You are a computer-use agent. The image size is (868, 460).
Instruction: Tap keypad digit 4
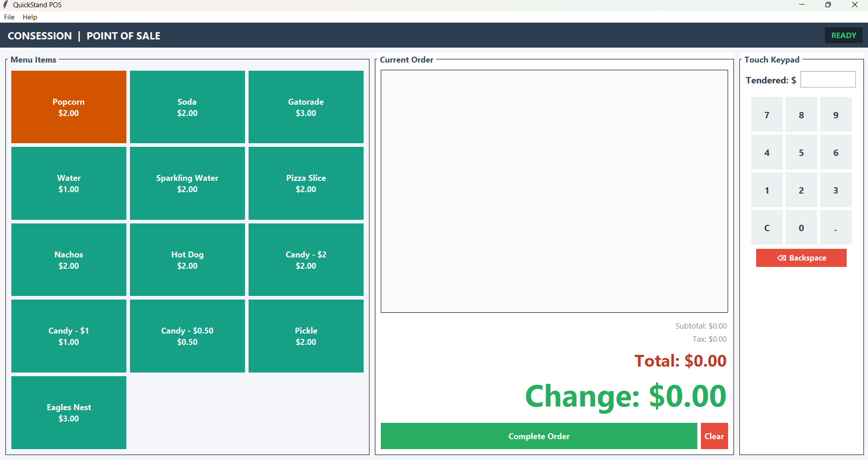click(767, 152)
